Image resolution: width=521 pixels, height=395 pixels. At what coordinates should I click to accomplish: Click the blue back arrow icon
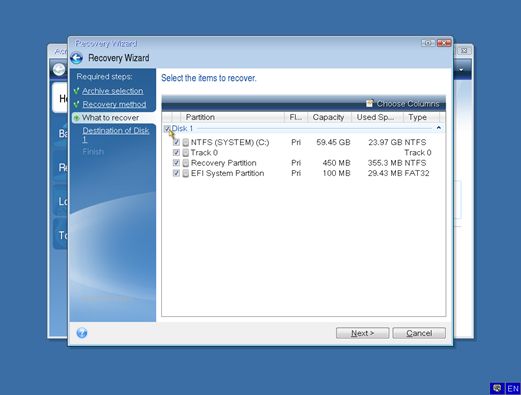point(77,58)
